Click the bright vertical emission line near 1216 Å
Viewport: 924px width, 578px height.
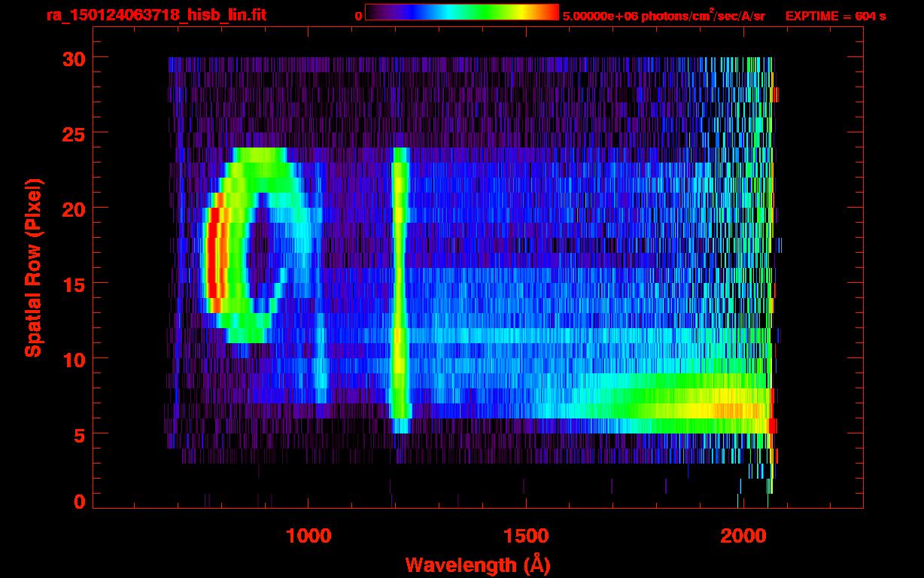(x=400, y=290)
